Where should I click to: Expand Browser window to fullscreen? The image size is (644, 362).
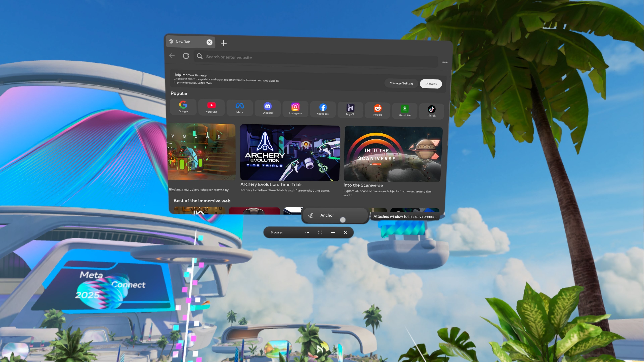[x=320, y=232]
